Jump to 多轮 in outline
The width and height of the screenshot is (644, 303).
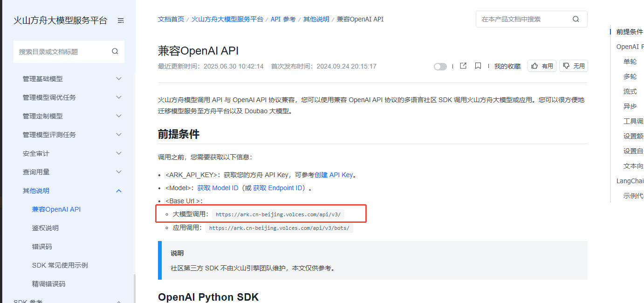coord(630,76)
